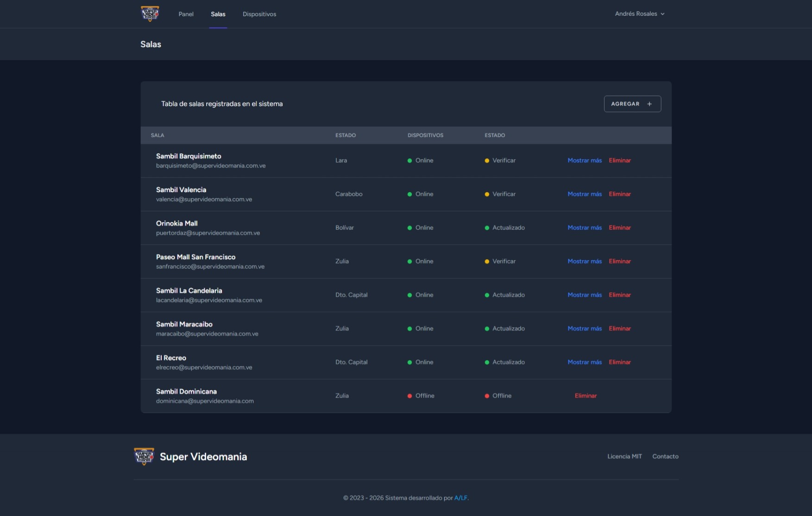Click sanfrancisco@supervideomania.com.ve email
This screenshot has width=812, height=516.
click(210, 267)
